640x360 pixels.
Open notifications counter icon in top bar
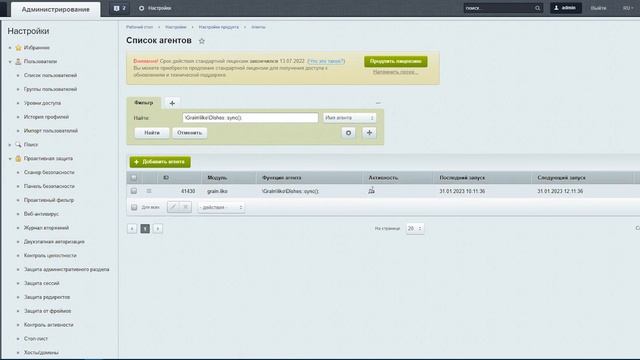(x=119, y=8)
